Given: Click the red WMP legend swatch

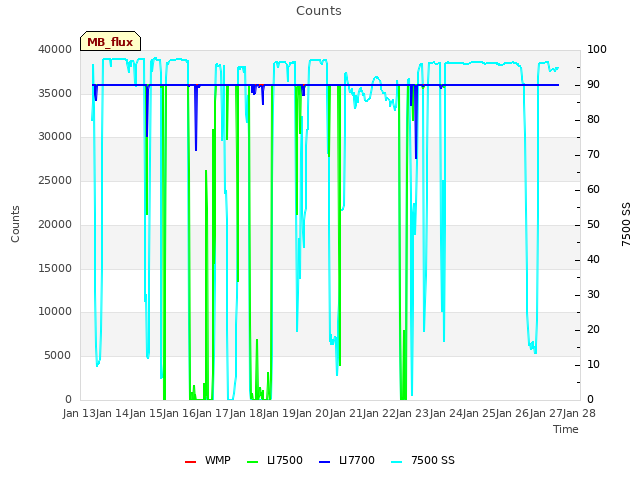Looking at the screenshot, I should click(190, 462).
